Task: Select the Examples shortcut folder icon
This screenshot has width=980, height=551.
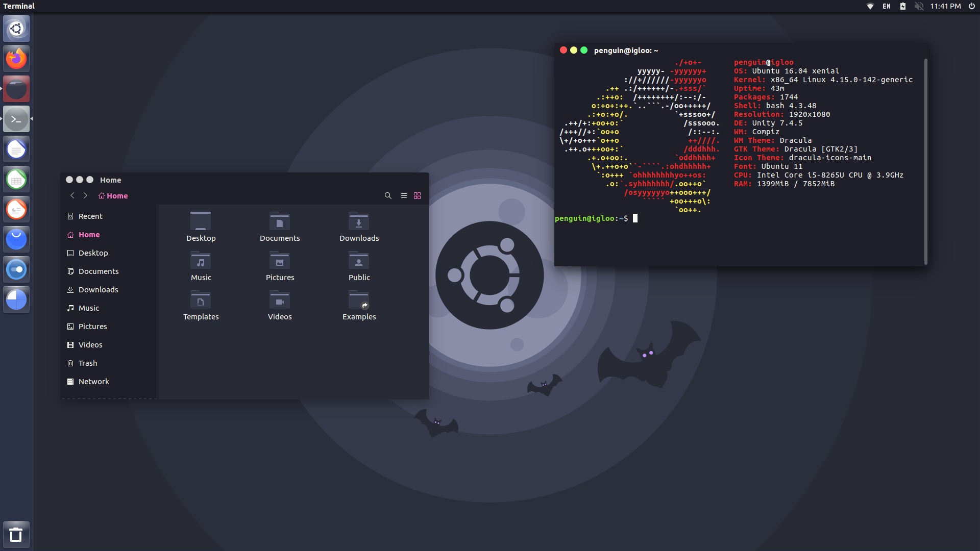Action: tap(359, 299)
